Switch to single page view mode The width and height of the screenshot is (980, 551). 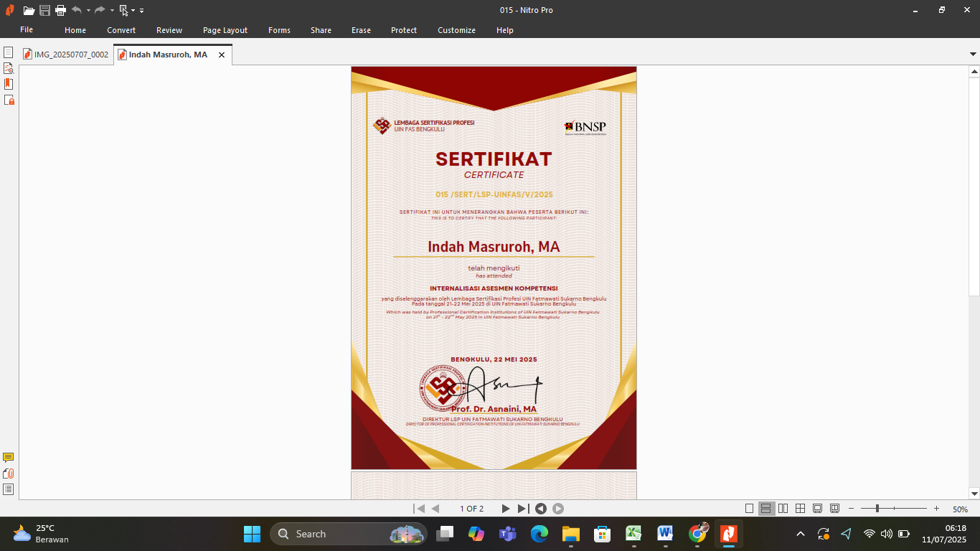(x=749, y=509)
